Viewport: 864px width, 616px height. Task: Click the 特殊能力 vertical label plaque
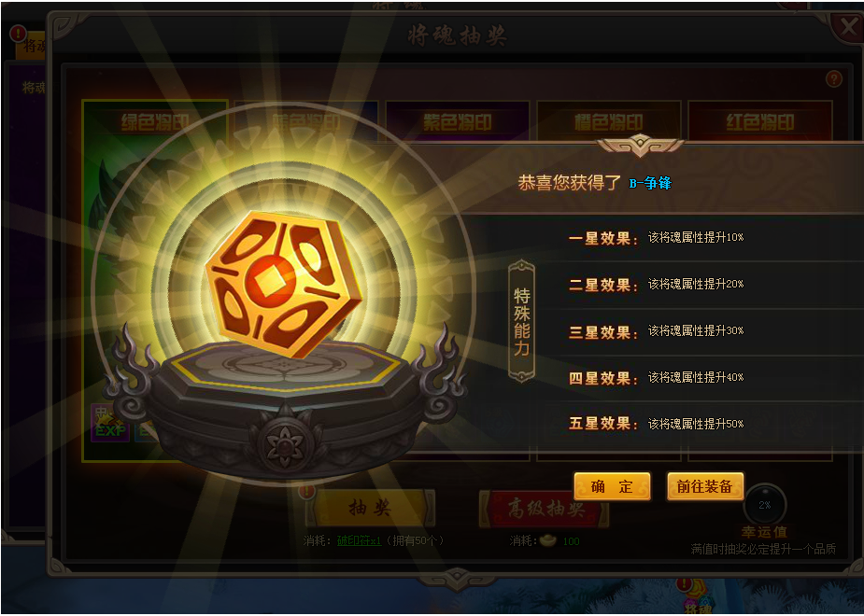521,321
